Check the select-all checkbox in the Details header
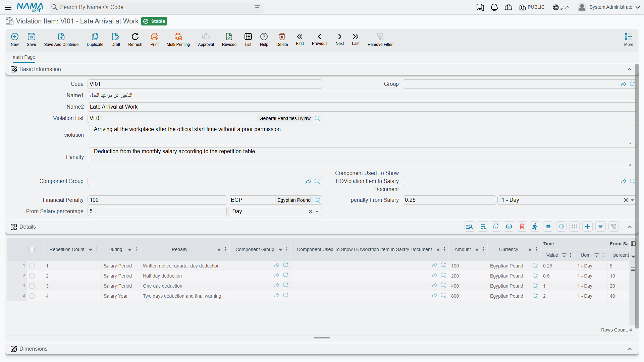 point(32,249)
